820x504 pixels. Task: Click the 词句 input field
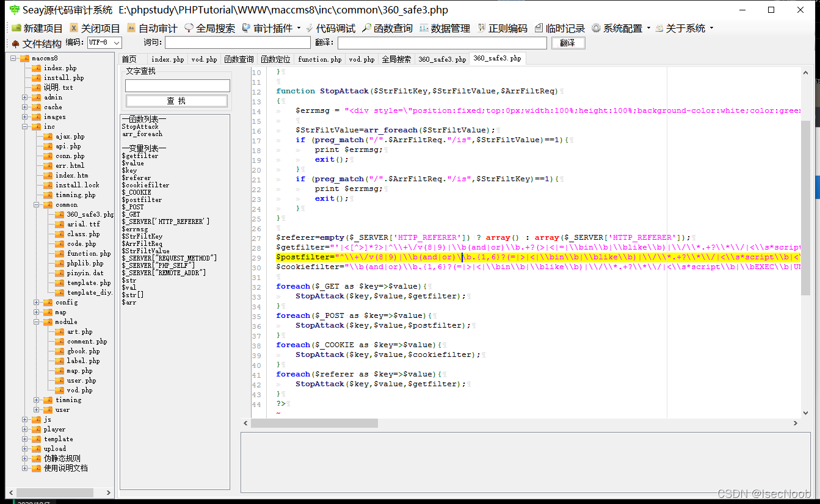238,43
